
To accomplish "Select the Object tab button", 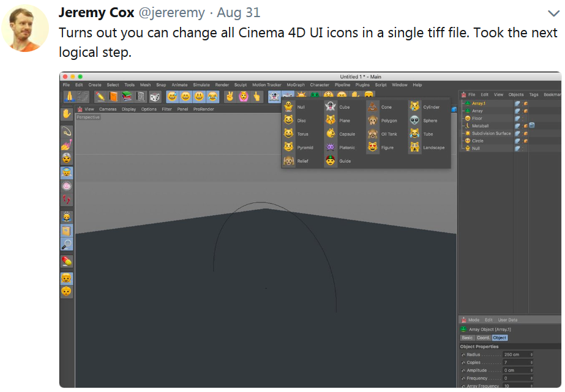I will [500, 338].
